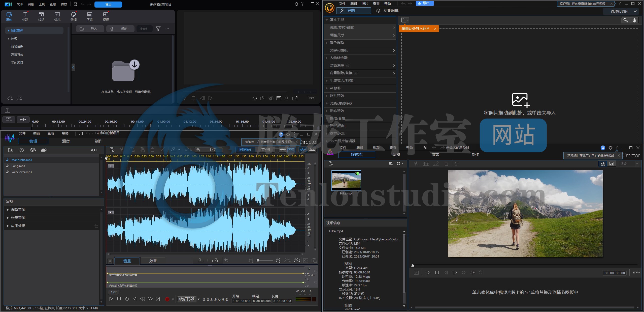Open the Effects room icon in PowerDirector
Image resolution: width=644 pixels, height=312 pixels.
[x=57, y=16]
